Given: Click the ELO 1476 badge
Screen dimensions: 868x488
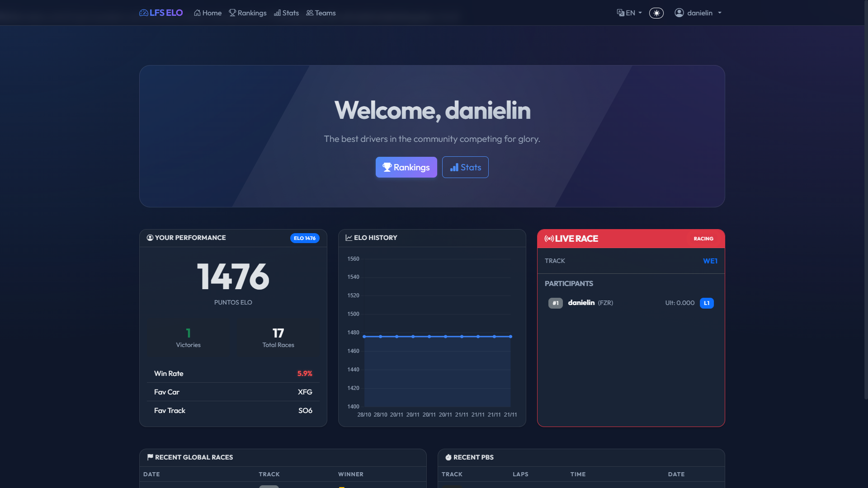Looking at the screenshot, I should (x=305, y=238).
